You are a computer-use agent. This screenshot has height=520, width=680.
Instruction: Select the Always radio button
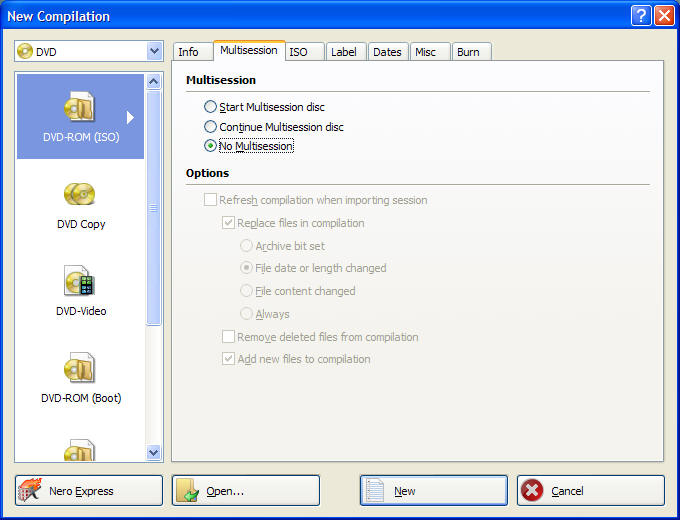(246, 314)
